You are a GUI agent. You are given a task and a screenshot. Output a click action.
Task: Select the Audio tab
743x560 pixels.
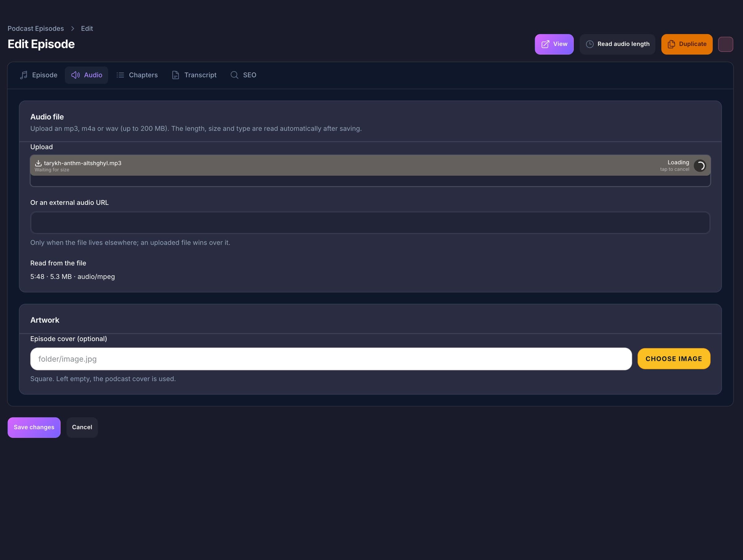coord(86,75)
